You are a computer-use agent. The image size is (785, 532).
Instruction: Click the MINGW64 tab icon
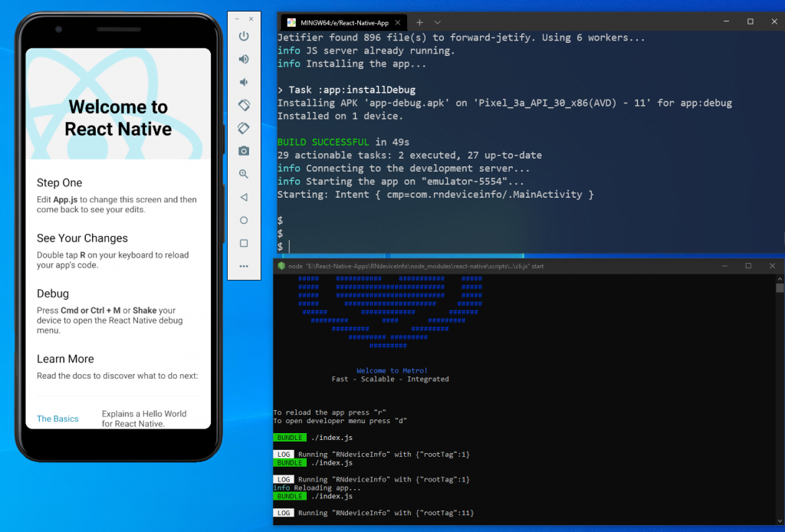pos(291,22)
